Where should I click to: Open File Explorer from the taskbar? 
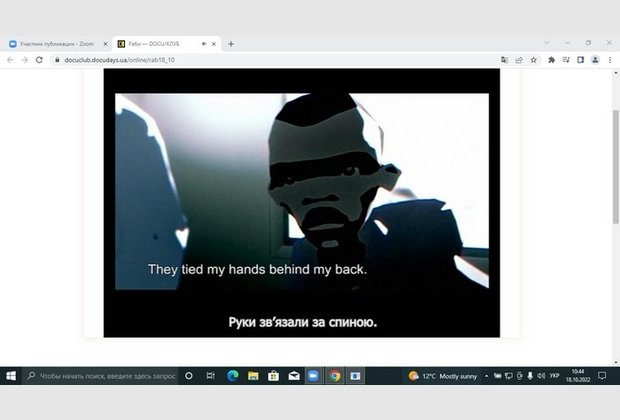(253, 376)
